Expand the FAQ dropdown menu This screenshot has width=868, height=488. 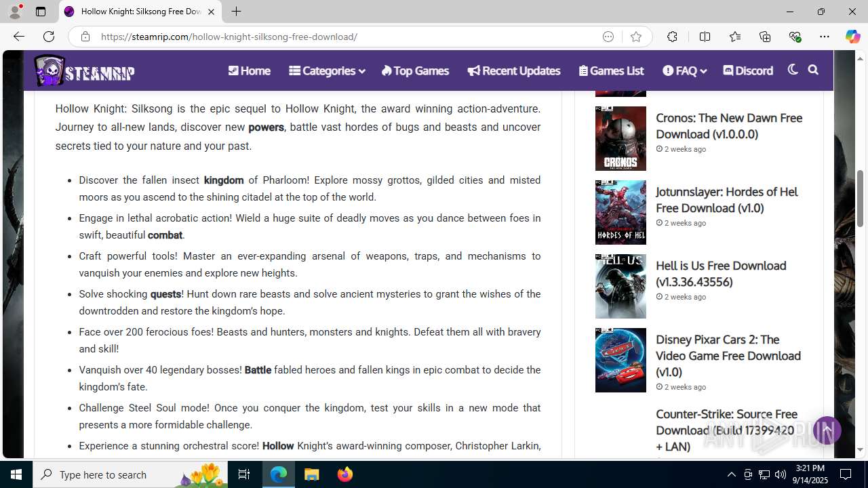(x=684, y=70)
